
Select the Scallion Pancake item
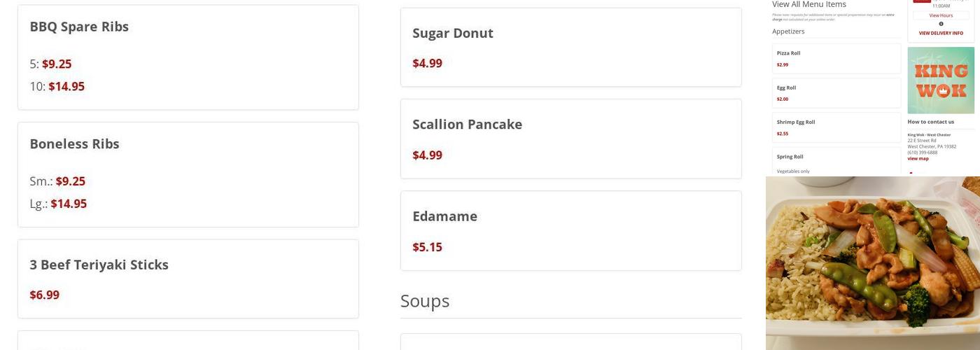tap(570, 139)
